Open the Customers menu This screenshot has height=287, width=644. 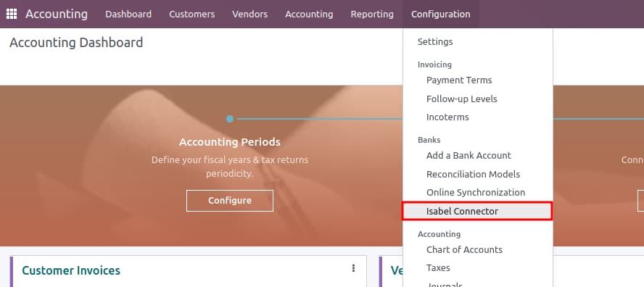click(191, 14)
